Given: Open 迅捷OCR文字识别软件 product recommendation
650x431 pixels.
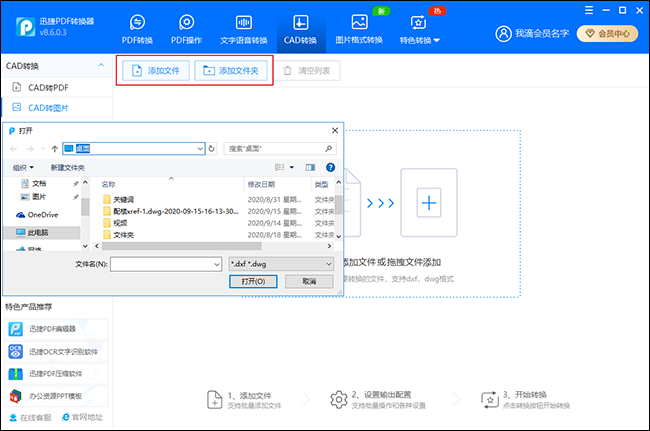Looking at the screenshot, I should click(x=57, y=351).
